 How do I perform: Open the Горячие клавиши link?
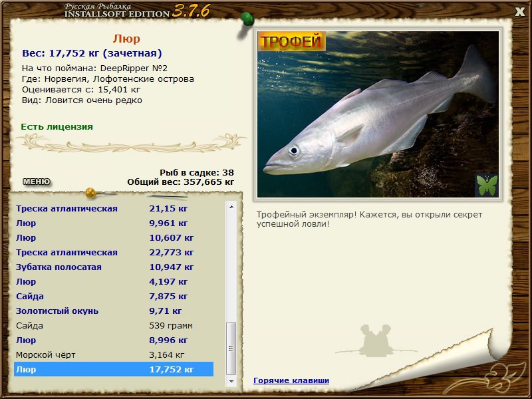click(291, 380)
